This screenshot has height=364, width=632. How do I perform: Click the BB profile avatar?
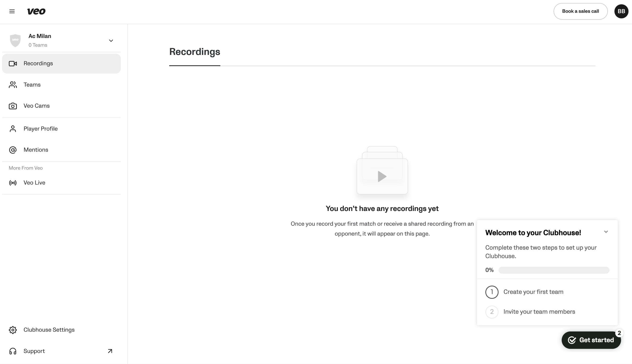click(x=621, y=11)
